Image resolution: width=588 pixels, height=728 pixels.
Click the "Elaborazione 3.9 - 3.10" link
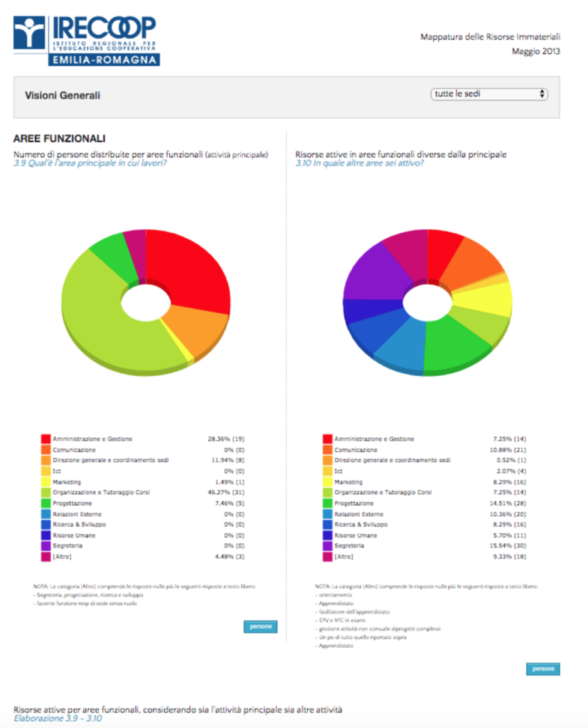point(58,719)
